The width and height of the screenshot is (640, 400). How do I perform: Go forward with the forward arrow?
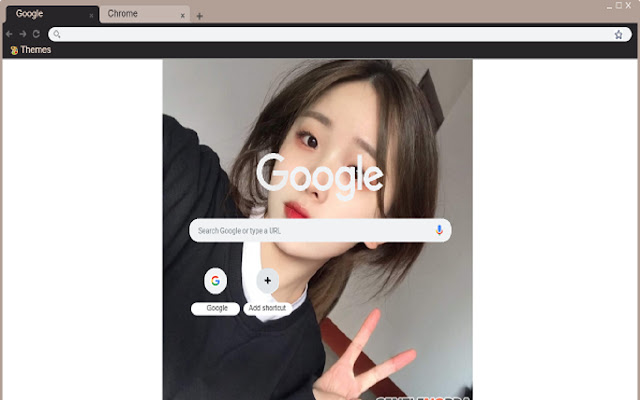[x=23, y=34]
